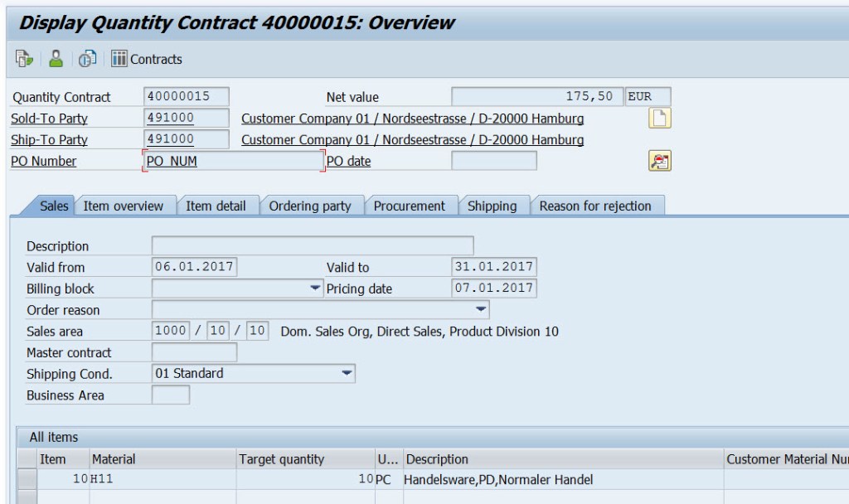Open the Billing block dropdown
This screenshot has height=504, width=849.
[x=313, y=288]
